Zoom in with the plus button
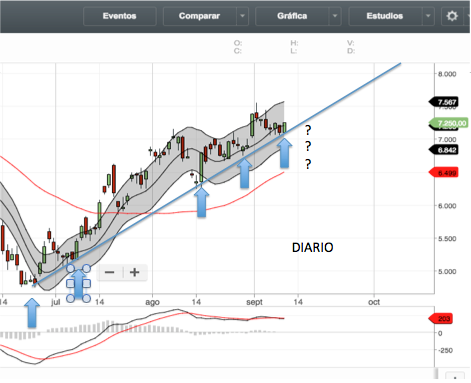This screenshot has width=471, height=383. tap(135, 272)
